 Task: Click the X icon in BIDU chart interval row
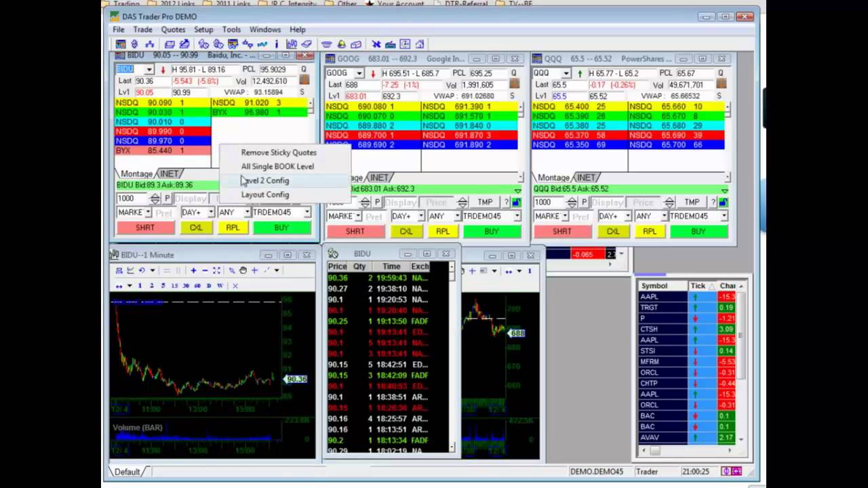[x=235, y=286]
